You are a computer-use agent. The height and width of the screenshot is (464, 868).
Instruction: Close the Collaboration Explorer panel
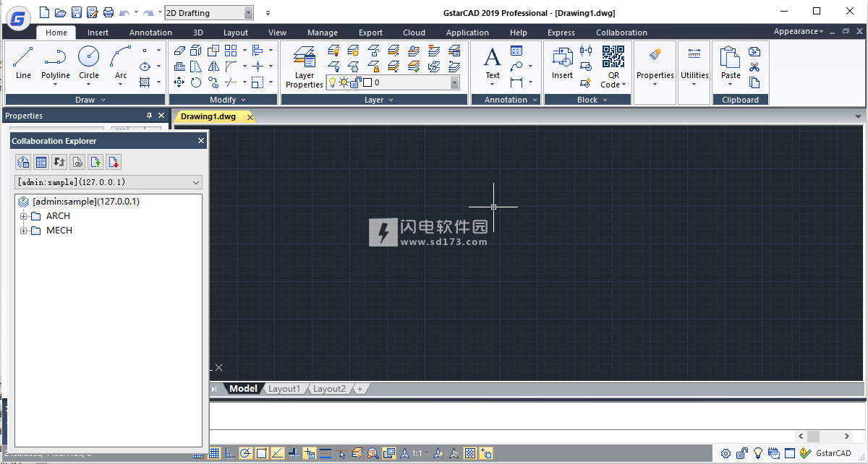coord(201,141)
